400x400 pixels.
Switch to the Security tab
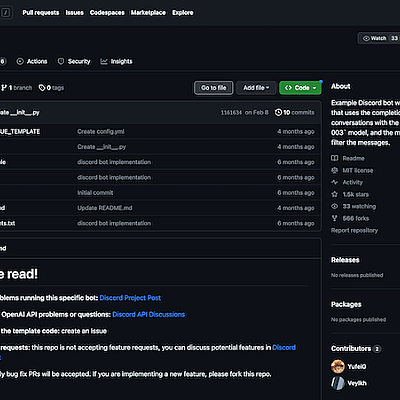click(74, 61)
